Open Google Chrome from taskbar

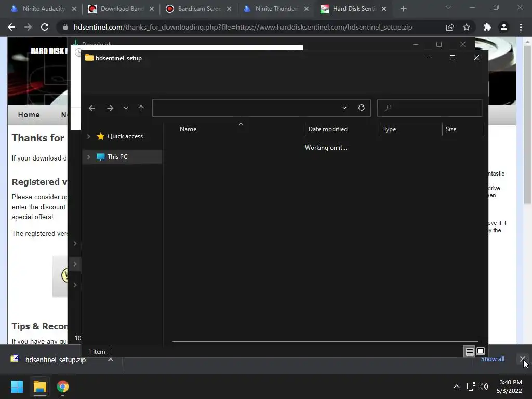[x=62, y=387]
